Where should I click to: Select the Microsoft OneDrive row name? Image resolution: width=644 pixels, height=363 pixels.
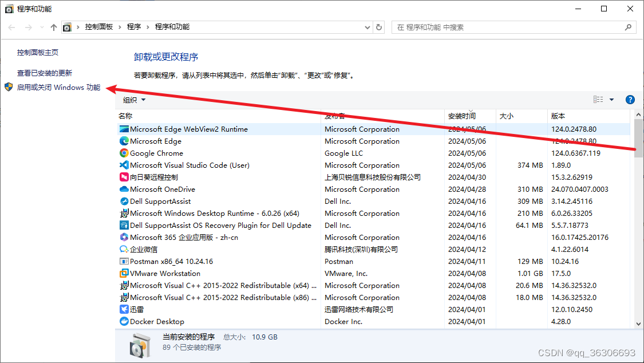[162, 190]
